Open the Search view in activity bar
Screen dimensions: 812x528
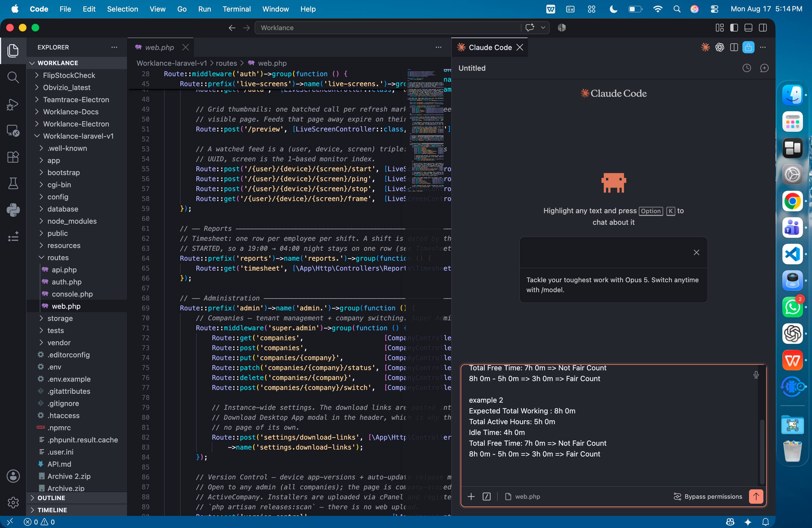tap(13, 77)
